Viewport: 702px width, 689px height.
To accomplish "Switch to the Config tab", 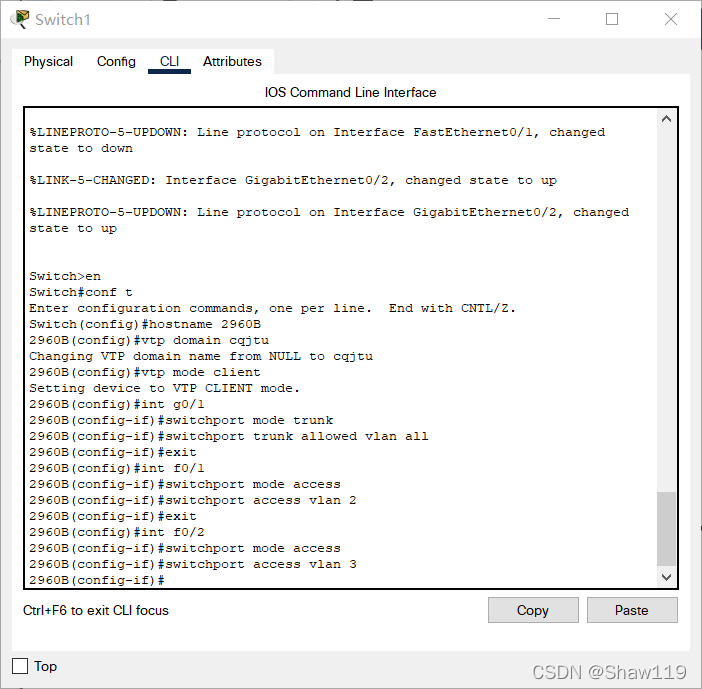I will [x=116, y=61].
